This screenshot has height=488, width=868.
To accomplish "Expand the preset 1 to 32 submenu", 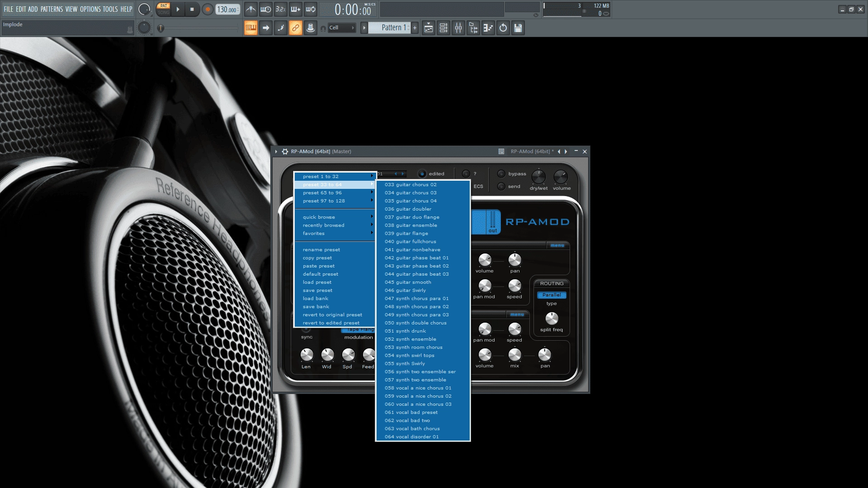I will tap(335, 176).
